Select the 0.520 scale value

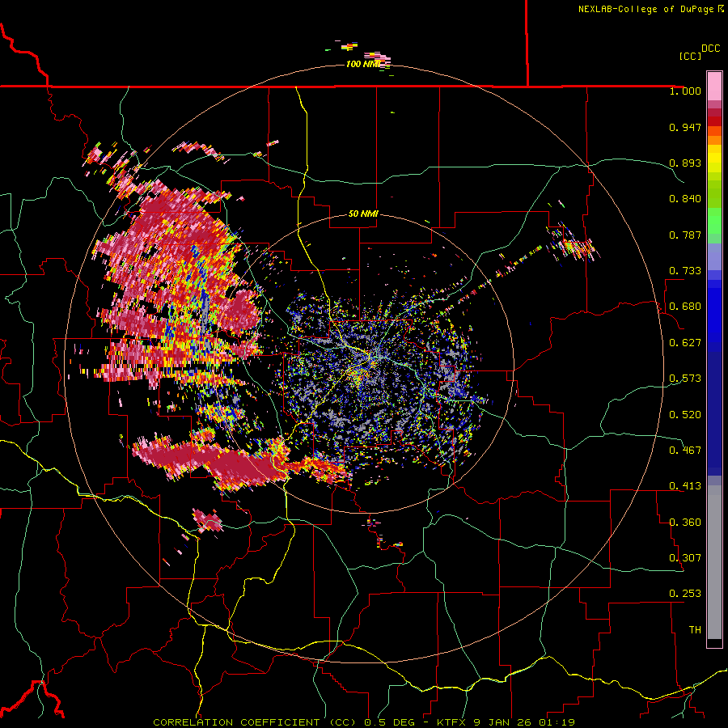(685, 415)
